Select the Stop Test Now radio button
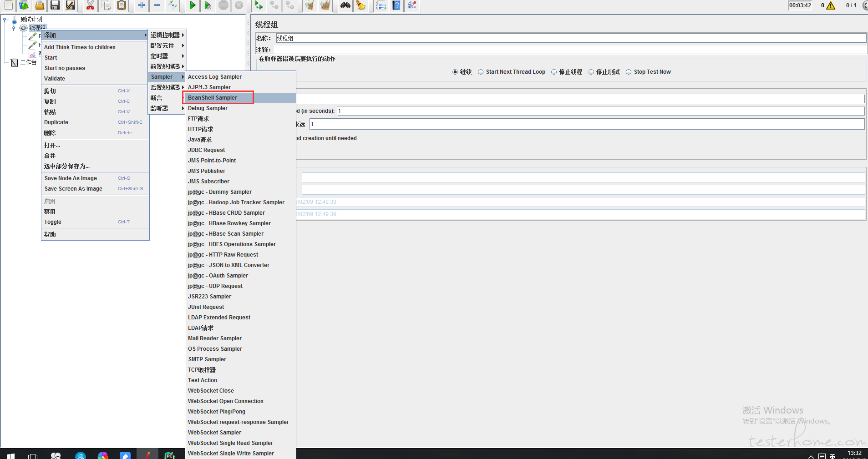The image size is (868, 459). (x=629, y=72)
